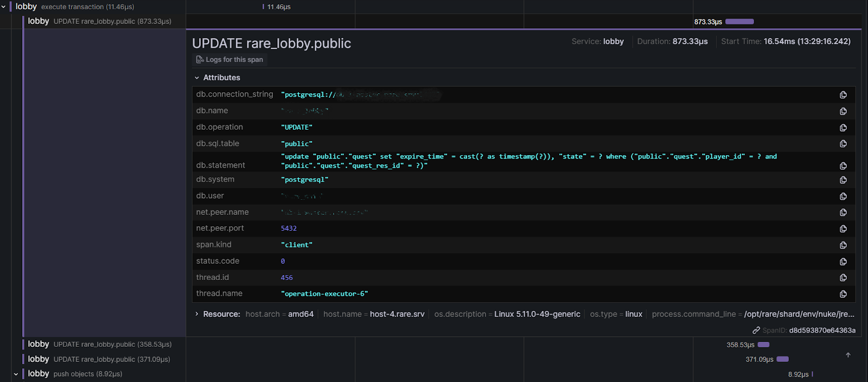Click the scroll-to-top arrow icon
Screen dimensions: 868x382
848,355
